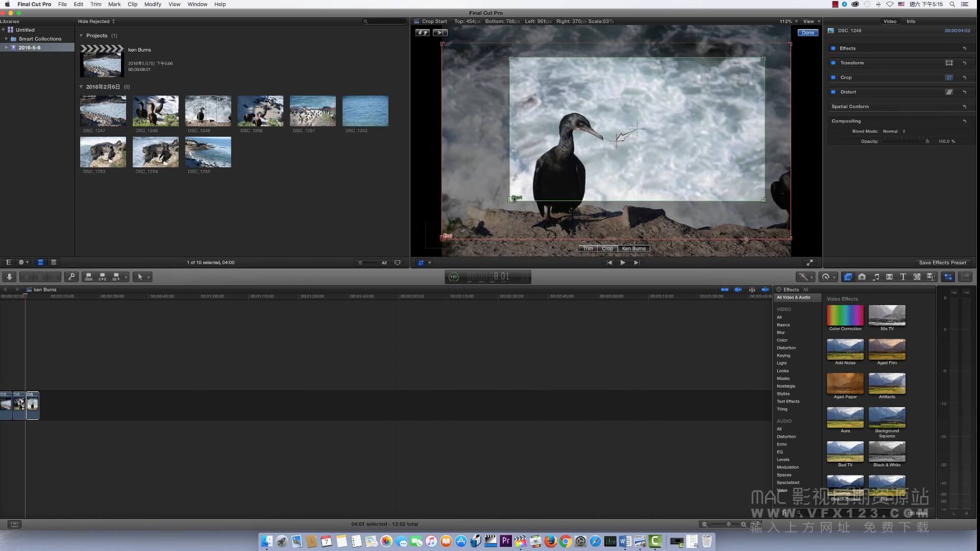Open the Select arrow tool menu

[142, 277]
